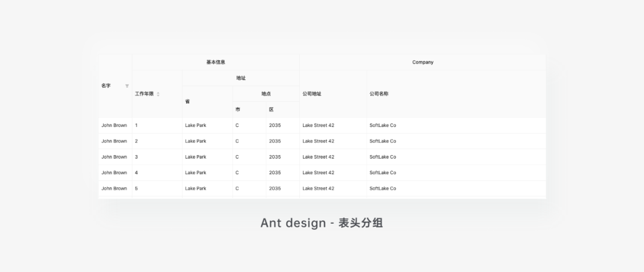Click the 市 value C in 工作年限 3 row
This screenshot has width=644, height=272.
(237, 157)
